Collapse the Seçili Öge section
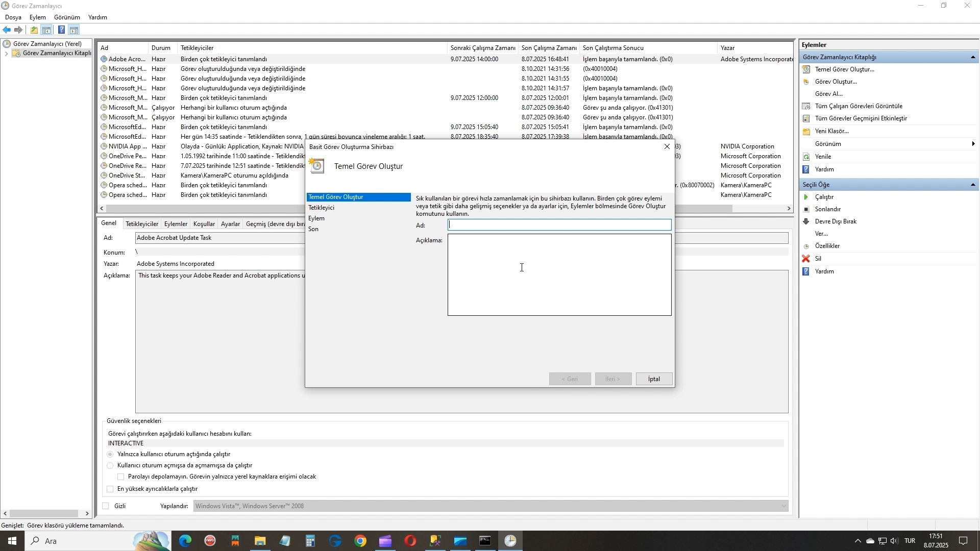This screenshot has height=551, width=980. [973, 185]
